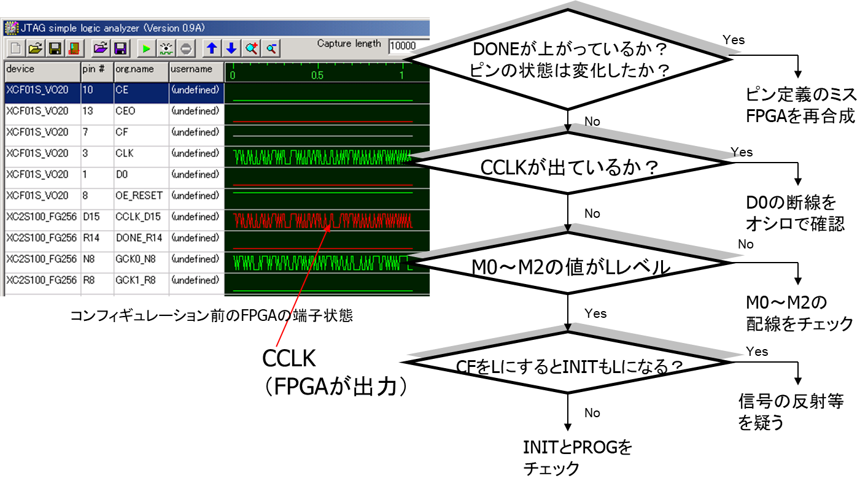The image size is (868, 489).
Task: Move signal down with blue down arrow
Action: (x=231, y=48)
